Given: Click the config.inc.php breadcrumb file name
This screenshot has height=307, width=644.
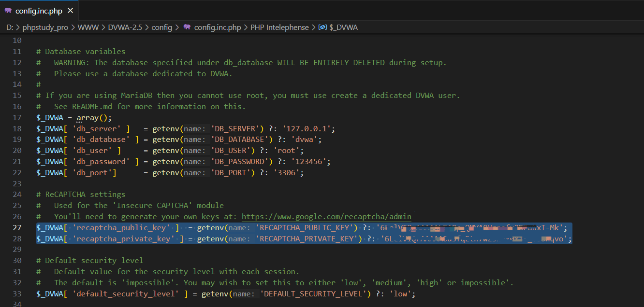Looking at the screenshot, I should coord(217,28).
